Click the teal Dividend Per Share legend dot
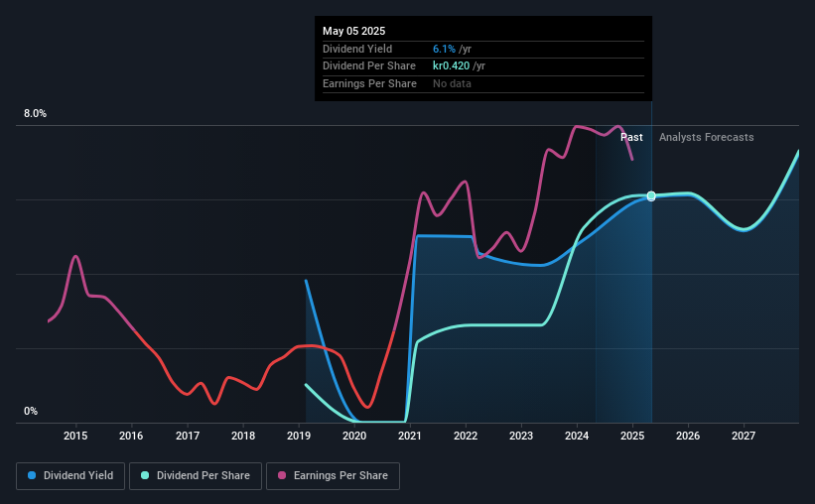Image resolution: width=815 pixels, height=504 pixels. (145, 475)
